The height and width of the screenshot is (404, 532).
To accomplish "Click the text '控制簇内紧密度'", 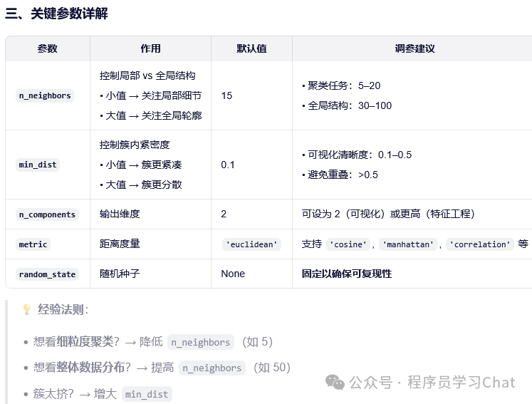I will point(135,145).
